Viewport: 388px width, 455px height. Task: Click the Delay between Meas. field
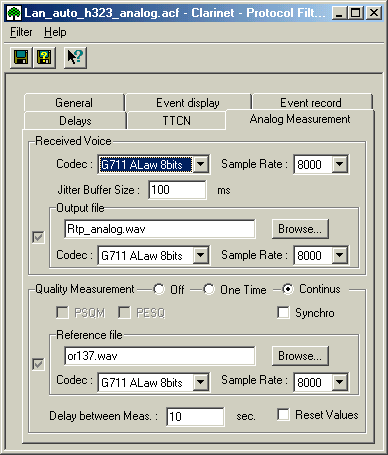click(195, 417)
